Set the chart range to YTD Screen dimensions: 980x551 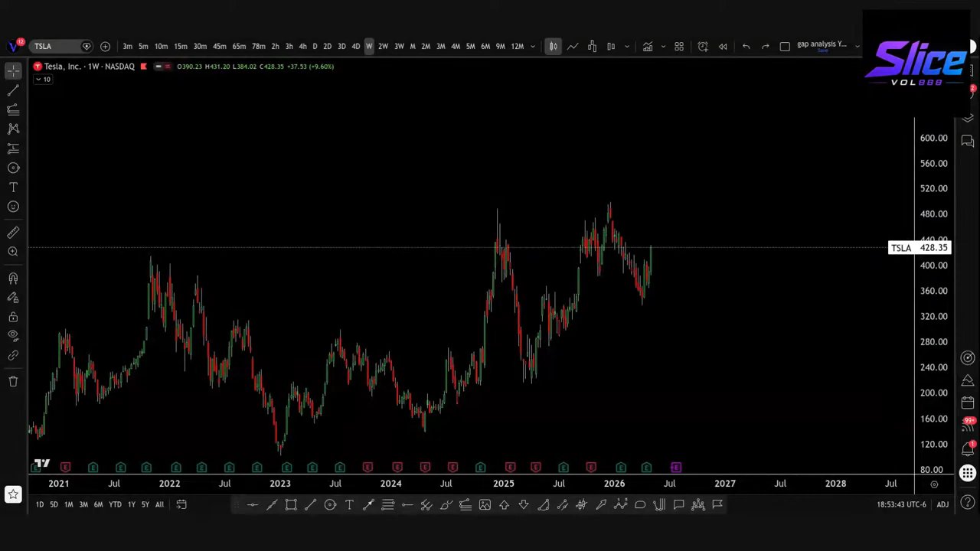(115, 504)
